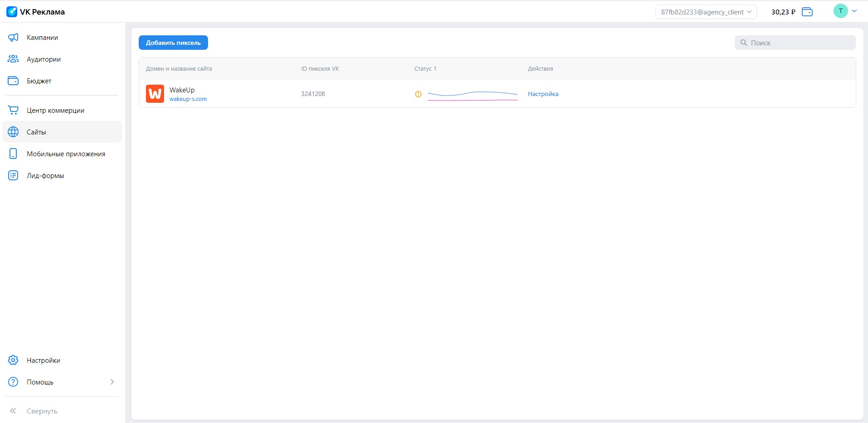Click the Настройки label in sidebar

tap(44, 361)
